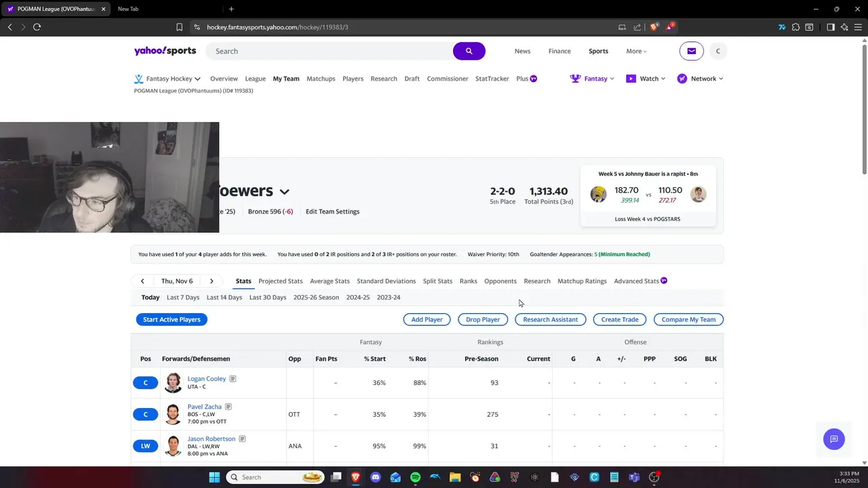Click the purple search magnifier button

click(x=469, y=51)
